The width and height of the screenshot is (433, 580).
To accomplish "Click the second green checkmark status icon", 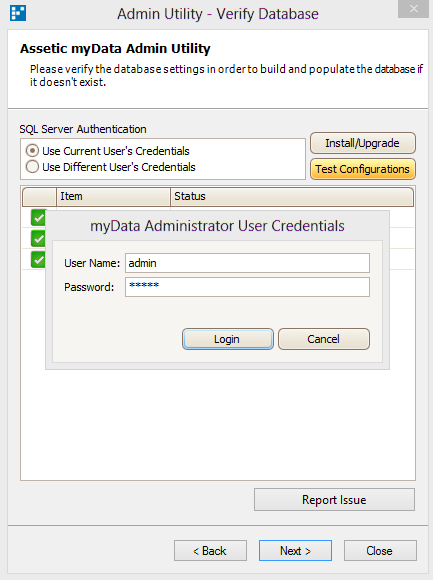I will pos(38,238).
